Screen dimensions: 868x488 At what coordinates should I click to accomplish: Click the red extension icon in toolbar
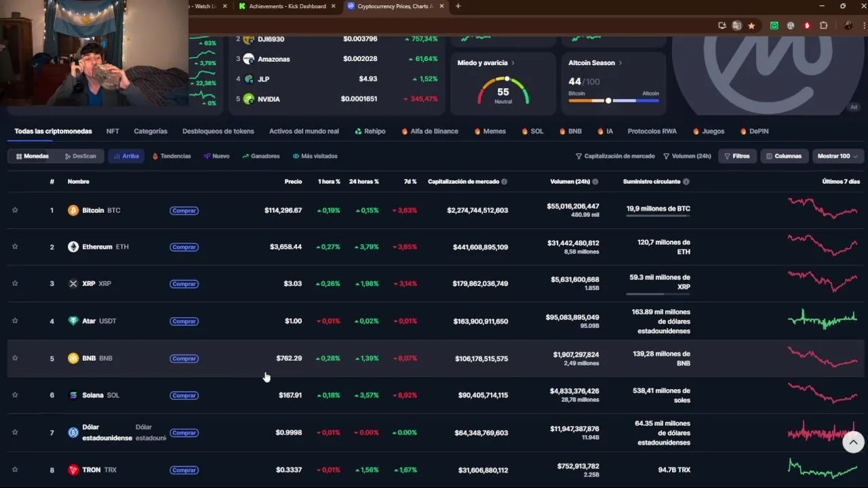(x=807, y=26)
